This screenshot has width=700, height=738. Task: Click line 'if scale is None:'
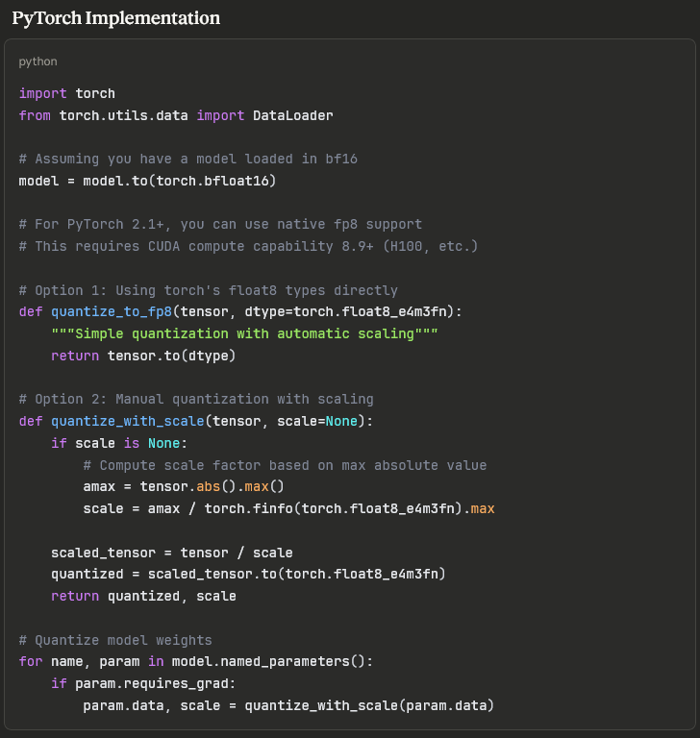tap(119, 443)
